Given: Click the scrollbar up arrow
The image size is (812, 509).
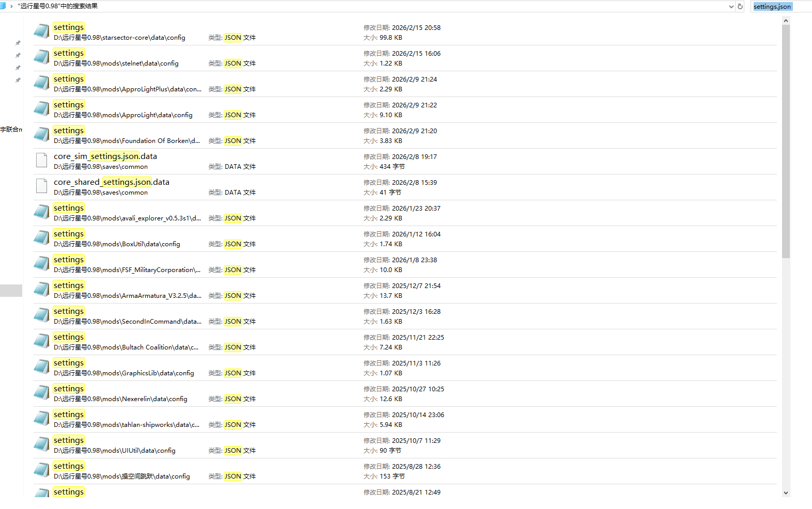Looking at the screenshot, I should 786,21.
